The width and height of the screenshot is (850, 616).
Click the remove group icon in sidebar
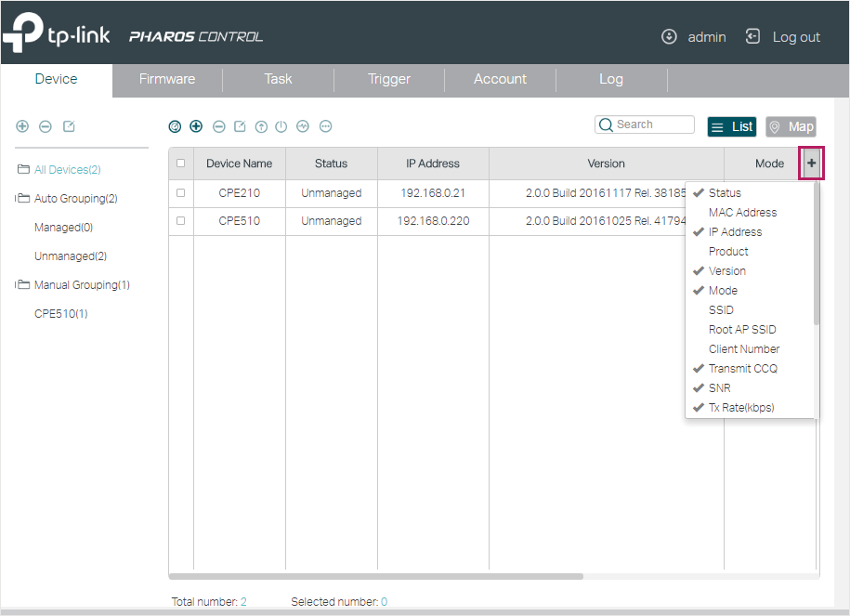click(x=46, y=126)
